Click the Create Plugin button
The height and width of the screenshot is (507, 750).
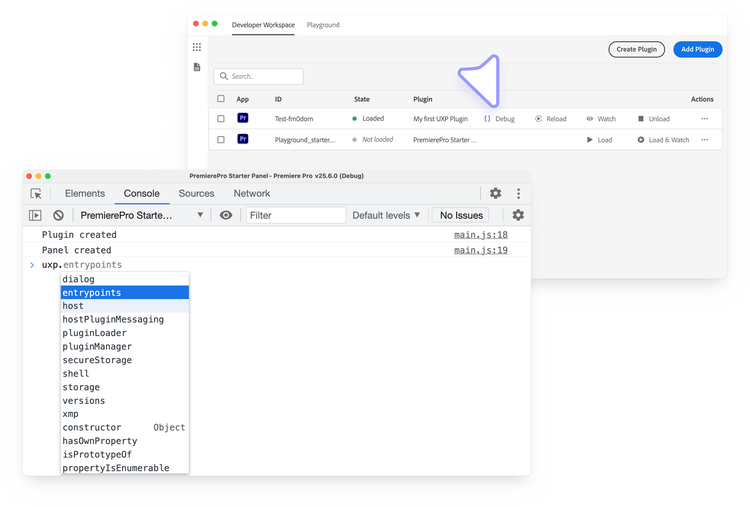(636, 49)
